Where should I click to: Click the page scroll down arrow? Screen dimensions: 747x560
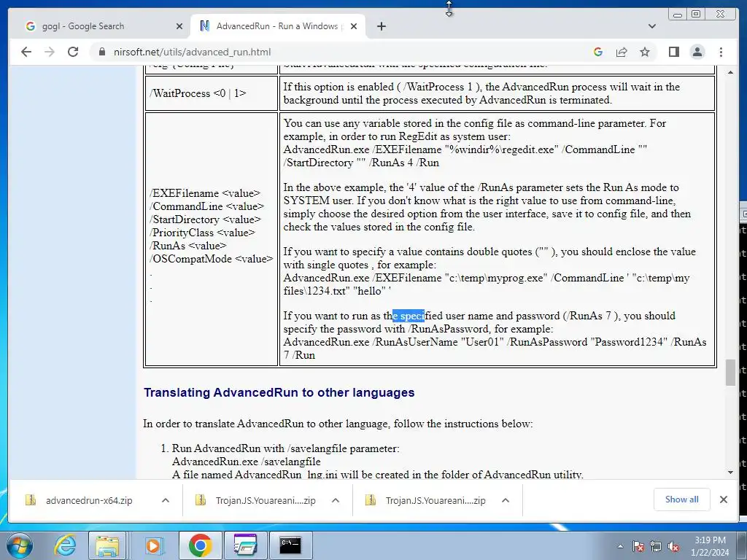pyautogui.click(x=731, y=472)
